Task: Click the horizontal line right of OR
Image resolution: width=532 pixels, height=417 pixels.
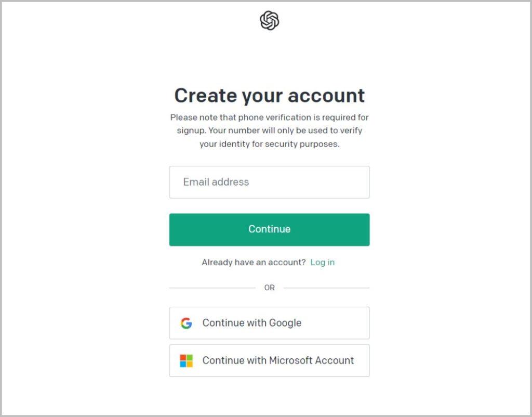Action: [x=326, y=288]
